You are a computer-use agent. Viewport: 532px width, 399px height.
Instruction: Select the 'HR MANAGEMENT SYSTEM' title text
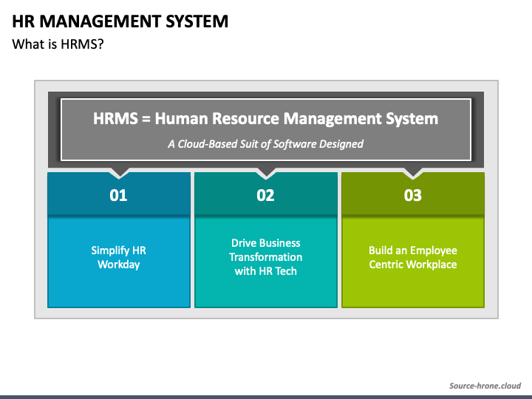pos(120,21)
